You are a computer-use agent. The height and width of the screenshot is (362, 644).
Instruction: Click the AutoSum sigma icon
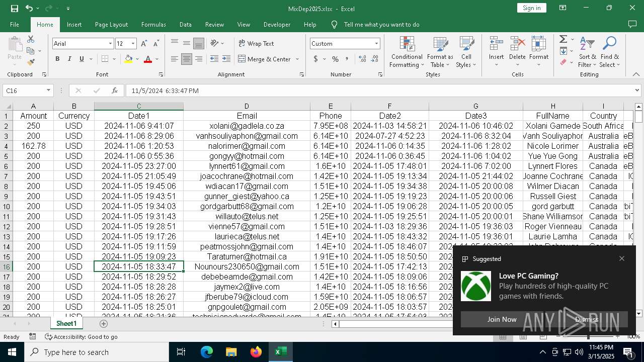(x=563, y=39)
